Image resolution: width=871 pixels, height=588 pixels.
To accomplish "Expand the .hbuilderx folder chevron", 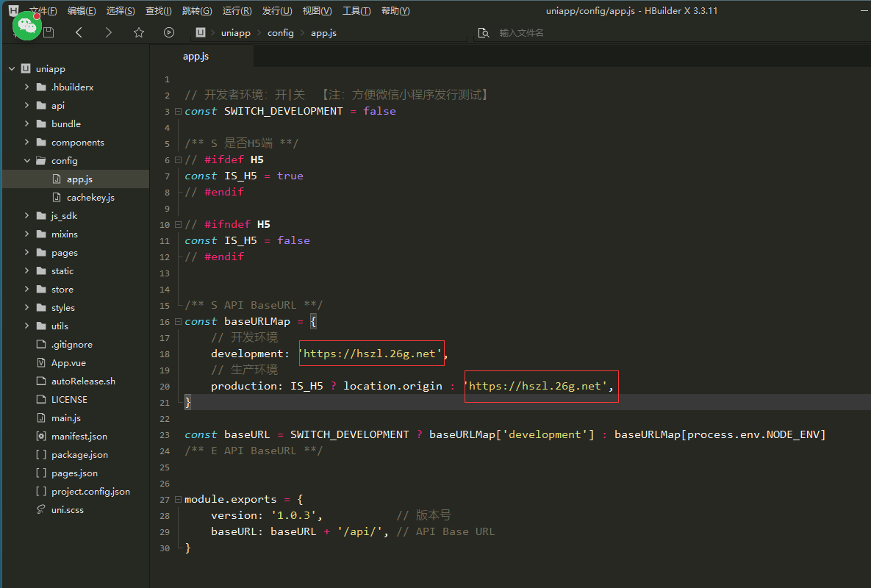I will pyautogui.click(x=26, y=87).
